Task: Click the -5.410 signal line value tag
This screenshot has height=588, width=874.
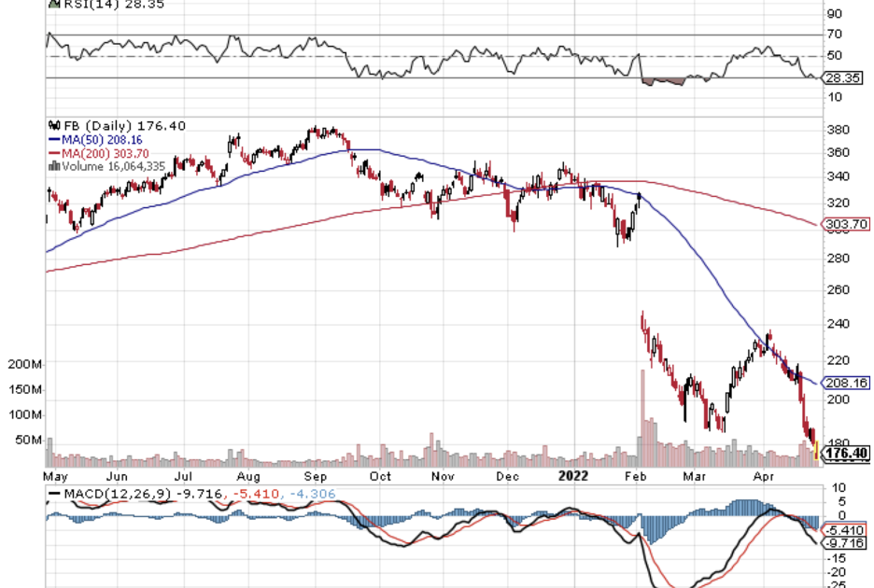Action: 848,529
